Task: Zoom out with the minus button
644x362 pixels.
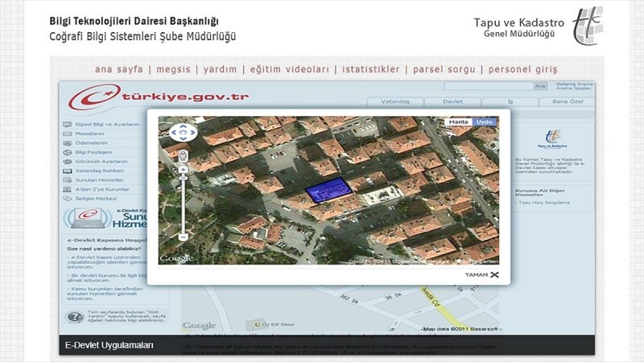Action: tap(184, 237)
